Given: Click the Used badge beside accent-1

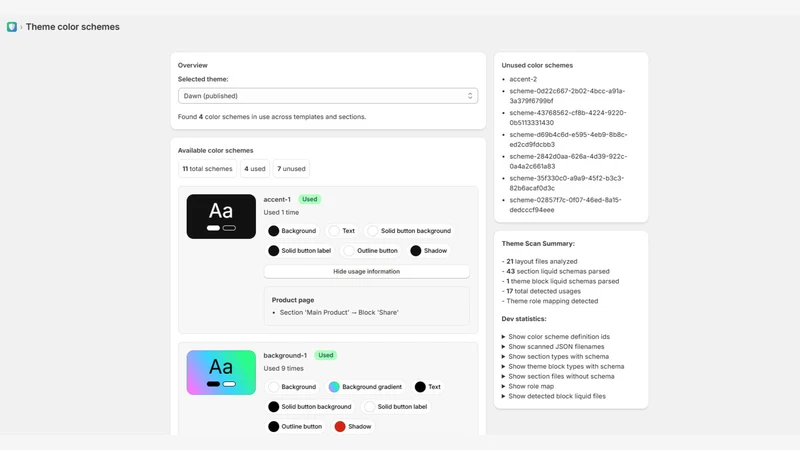Looking at the screenshot, I should (x=310, y=199).
